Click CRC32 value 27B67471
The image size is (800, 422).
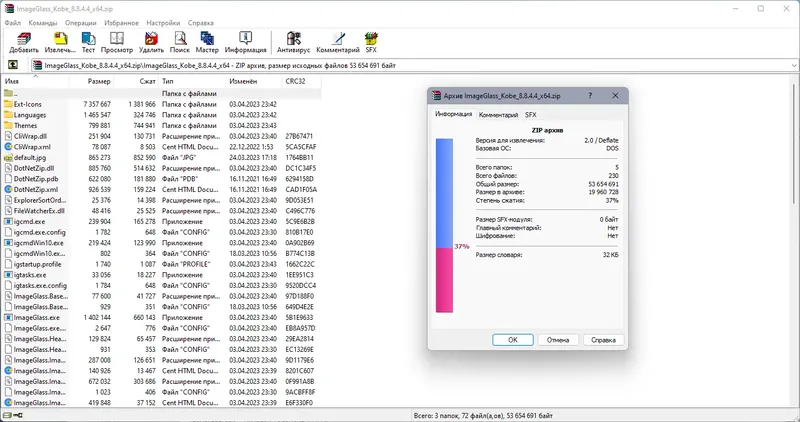(299, 136)
